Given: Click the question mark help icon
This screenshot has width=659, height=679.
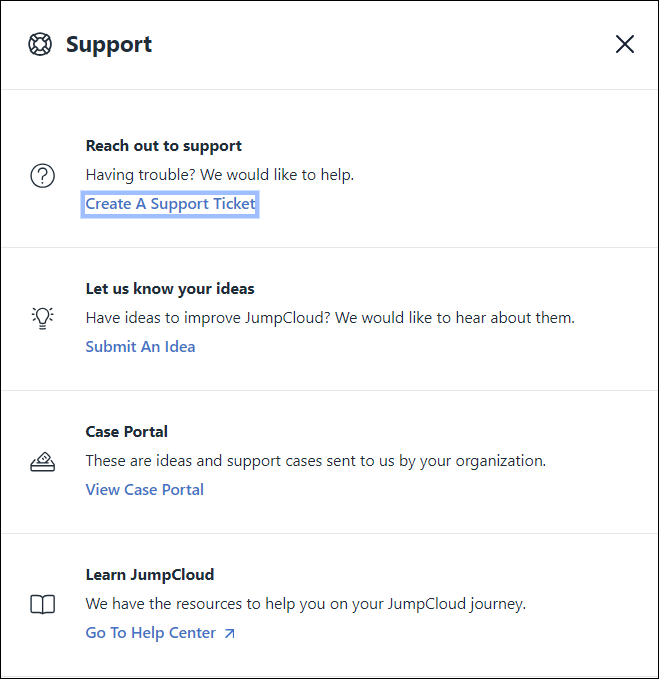Looking at the screenshot, I should [x=42, y=176].
